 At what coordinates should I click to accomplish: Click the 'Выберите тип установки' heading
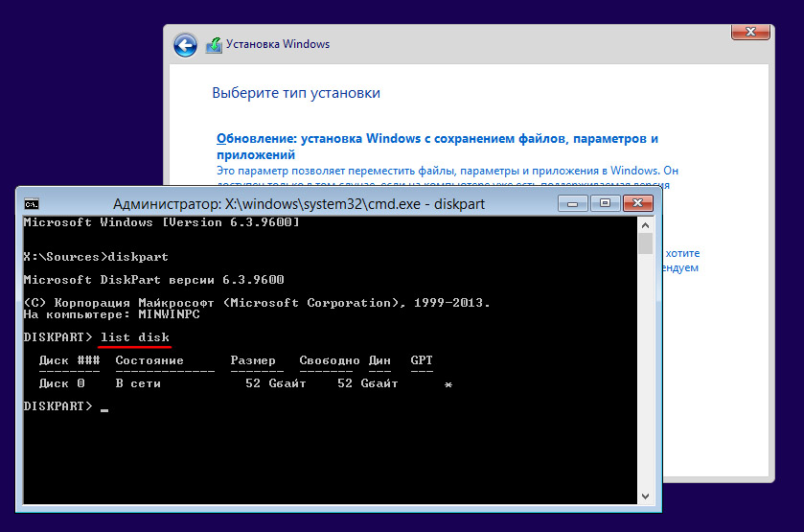[x=296, y=93]
